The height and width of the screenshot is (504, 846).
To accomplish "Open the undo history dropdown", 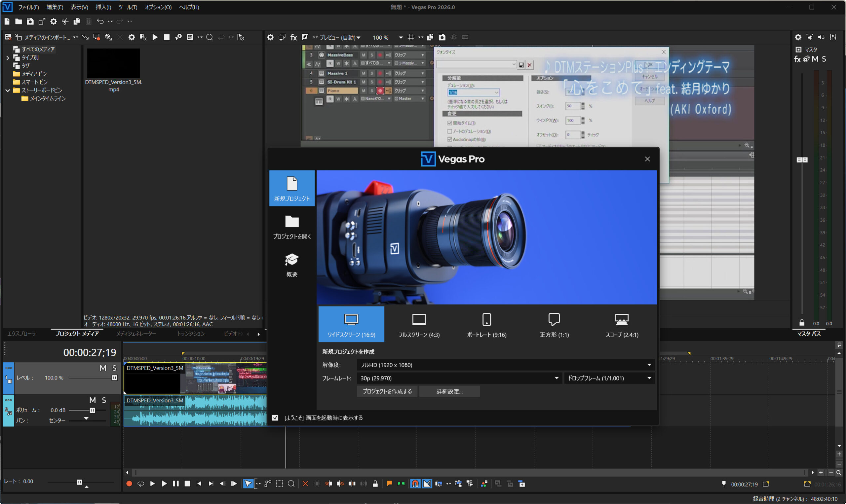I will click(x=110, y=21).
